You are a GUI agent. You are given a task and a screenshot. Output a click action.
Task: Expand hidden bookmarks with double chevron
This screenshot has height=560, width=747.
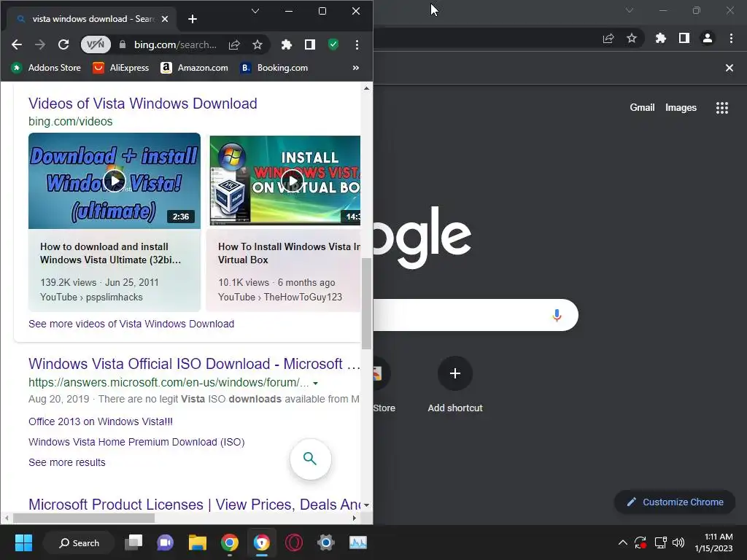click(356, 68)
